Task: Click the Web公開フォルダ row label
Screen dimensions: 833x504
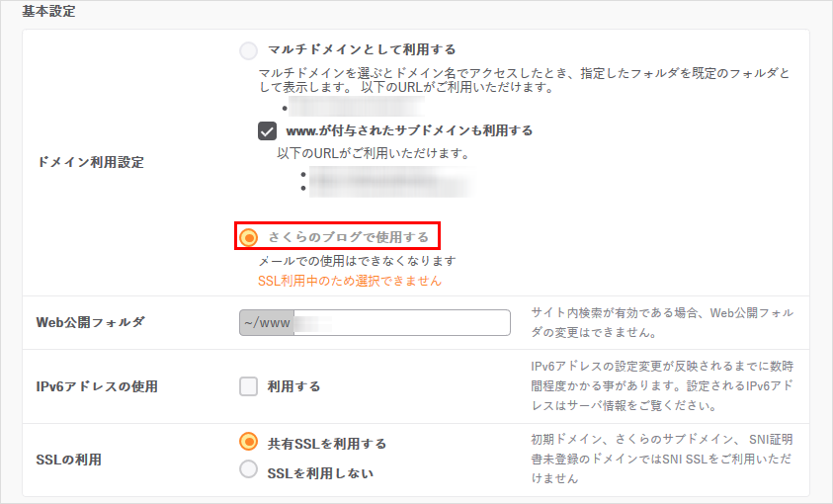Action: (90, 322)
